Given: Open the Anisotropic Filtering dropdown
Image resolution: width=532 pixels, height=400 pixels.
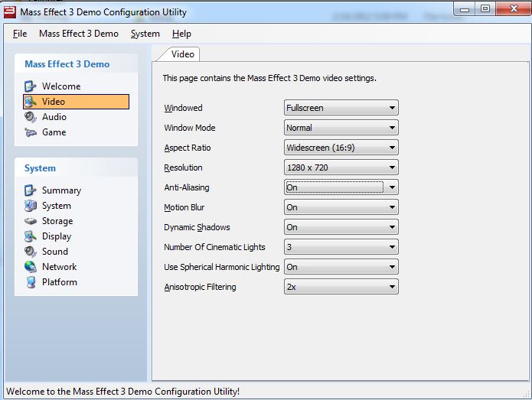Looking at the screenshot, I should [341, 287].
